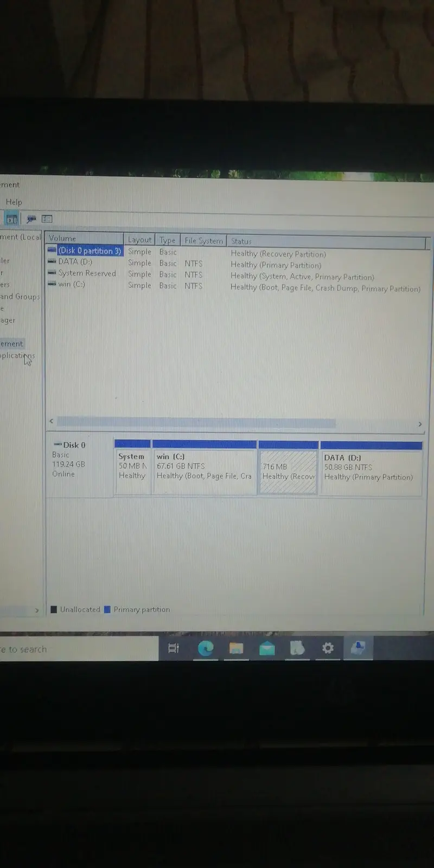This screenshot has height=868, width=434.
Task: Sort list by Status column header
Action: tap(325, 241)
